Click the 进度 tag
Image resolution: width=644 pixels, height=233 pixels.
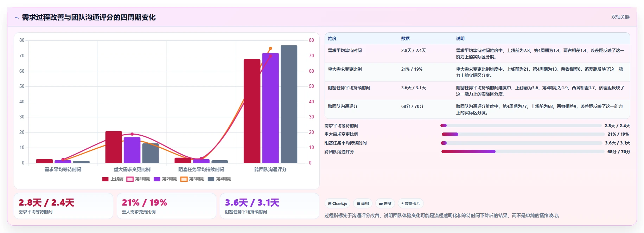point(385,203)
